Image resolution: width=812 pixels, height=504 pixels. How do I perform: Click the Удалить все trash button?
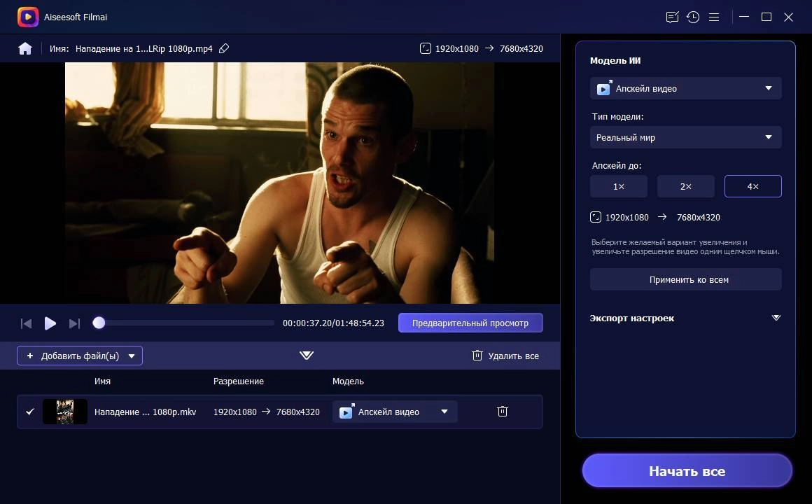coord(505,356)
